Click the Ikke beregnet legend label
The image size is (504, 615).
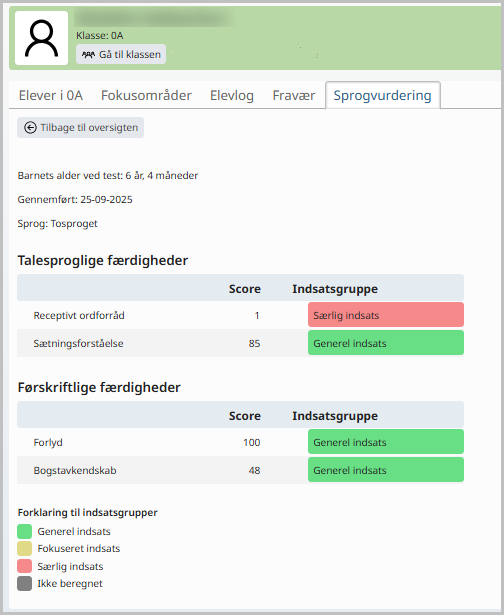tap(70, 584)
